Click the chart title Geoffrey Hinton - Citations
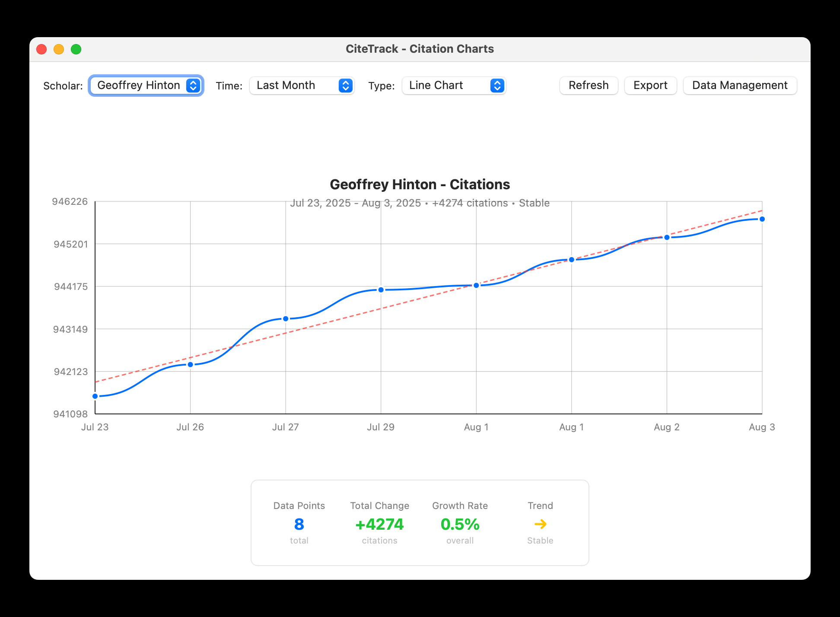Viewport: 840px width, 617px height. coord(420,184)
